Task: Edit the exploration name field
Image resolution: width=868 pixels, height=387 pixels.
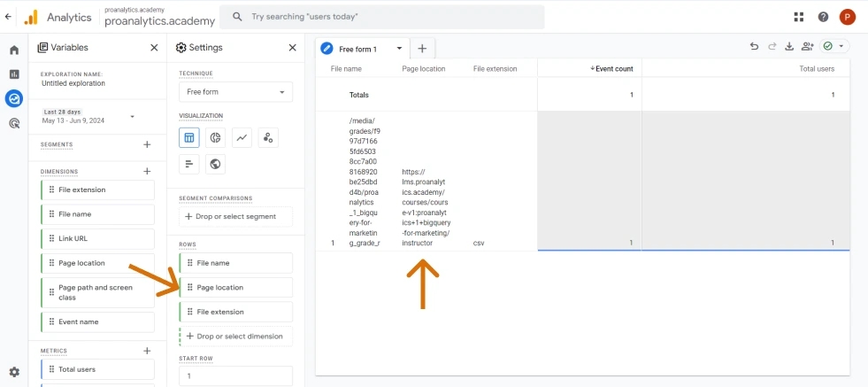Action: pyautogui.click(x=73, y=83)
